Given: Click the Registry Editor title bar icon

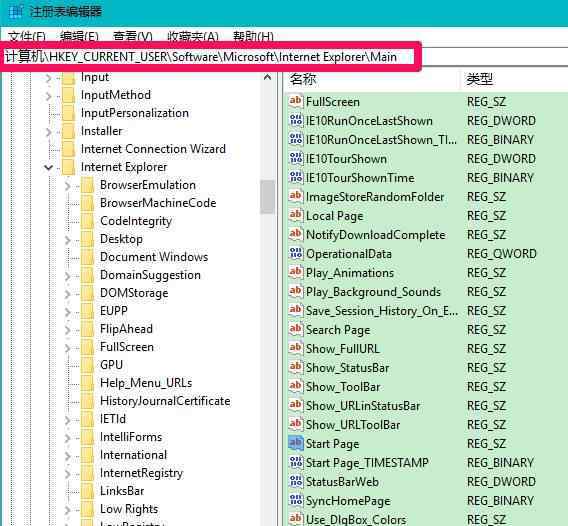Looking at the screenshot, I should [15, 12].
